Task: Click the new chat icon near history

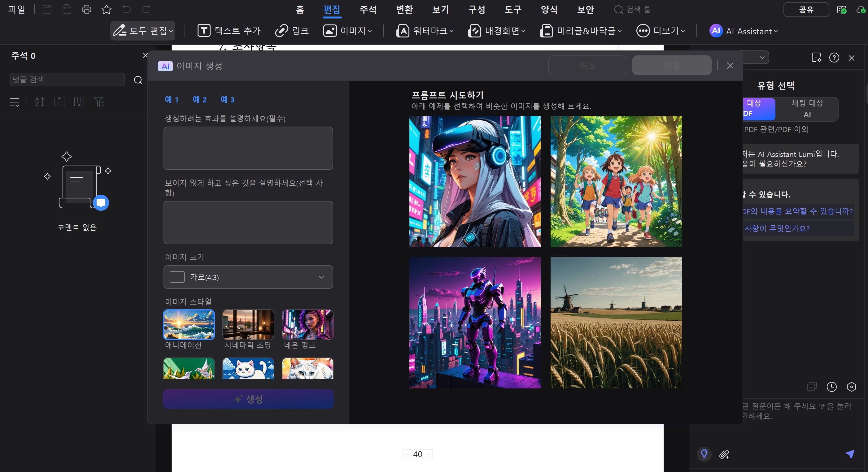Action: pos(812,387)
